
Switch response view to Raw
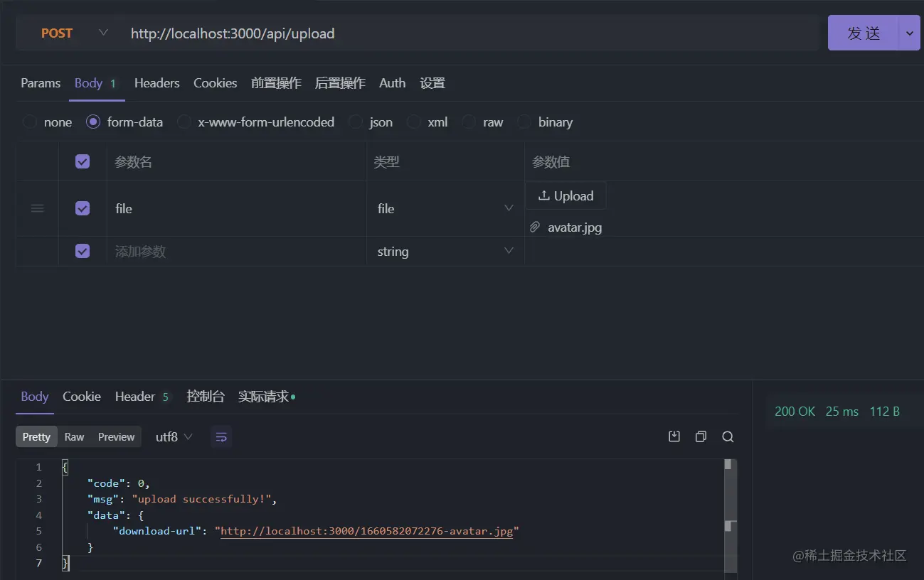click(74, 437)
